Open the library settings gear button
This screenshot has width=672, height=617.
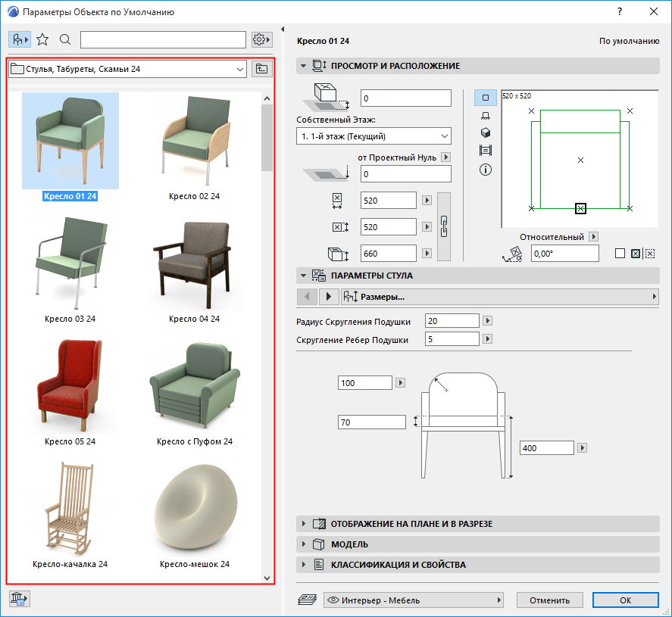point(261,39)
